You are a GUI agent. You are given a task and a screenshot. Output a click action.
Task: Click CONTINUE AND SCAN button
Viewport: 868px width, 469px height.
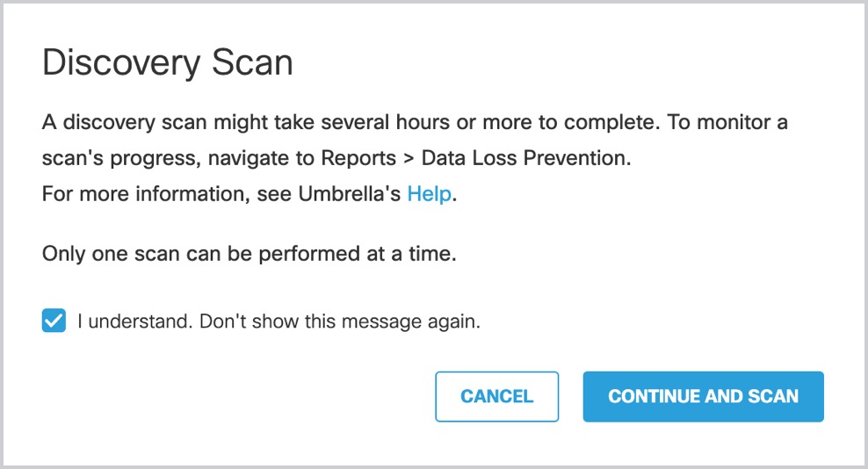[703, 396]
